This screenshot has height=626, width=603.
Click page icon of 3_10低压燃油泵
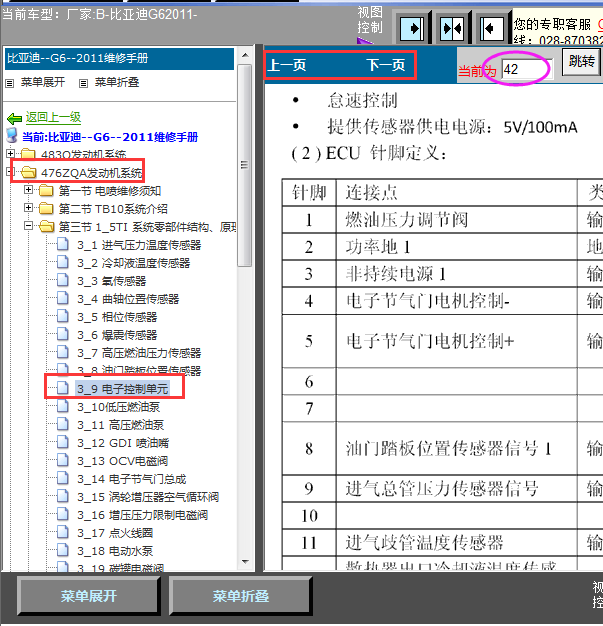point(63,406)
